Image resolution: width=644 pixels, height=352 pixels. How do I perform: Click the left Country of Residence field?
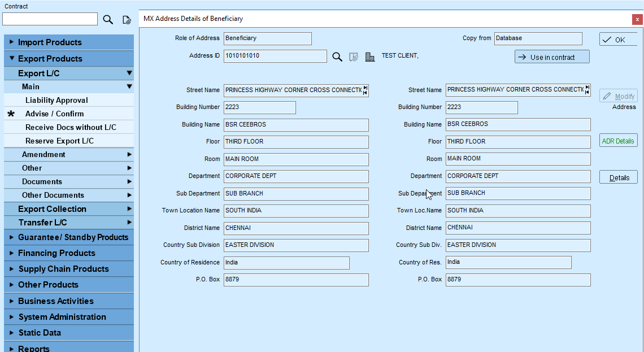(286, 263)
